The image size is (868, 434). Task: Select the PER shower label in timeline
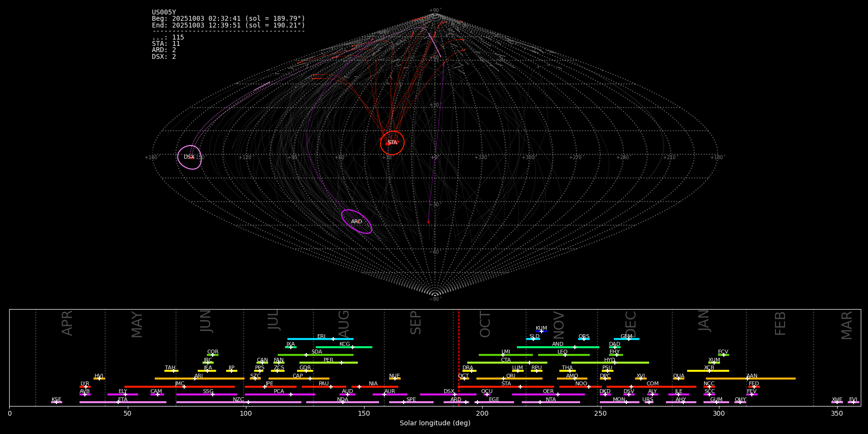pyautogui.click(x=328, y=360)
